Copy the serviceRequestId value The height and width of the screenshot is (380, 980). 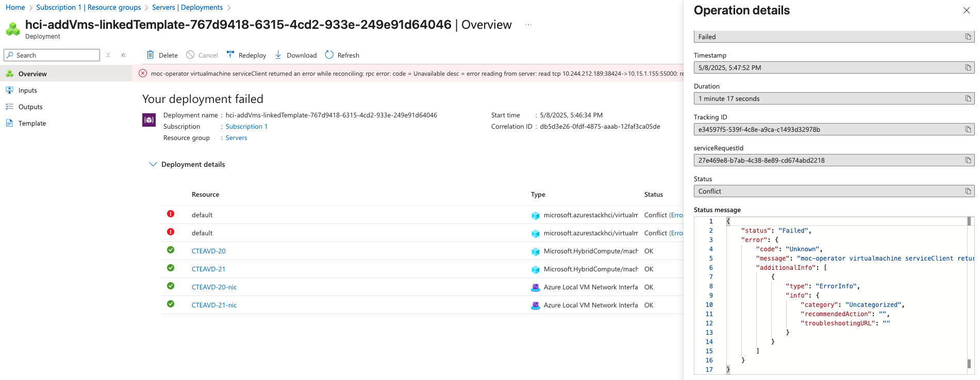(x=968, y=160)
